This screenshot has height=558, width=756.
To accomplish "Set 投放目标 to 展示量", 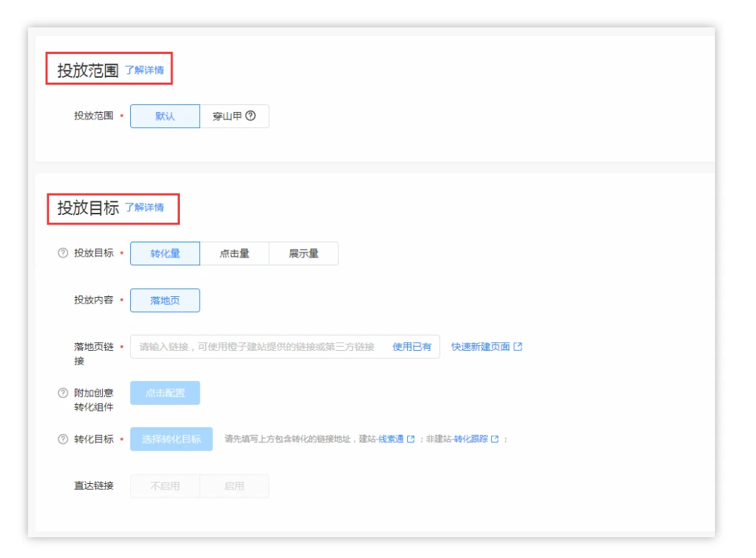I will click(x=304, y=254).
